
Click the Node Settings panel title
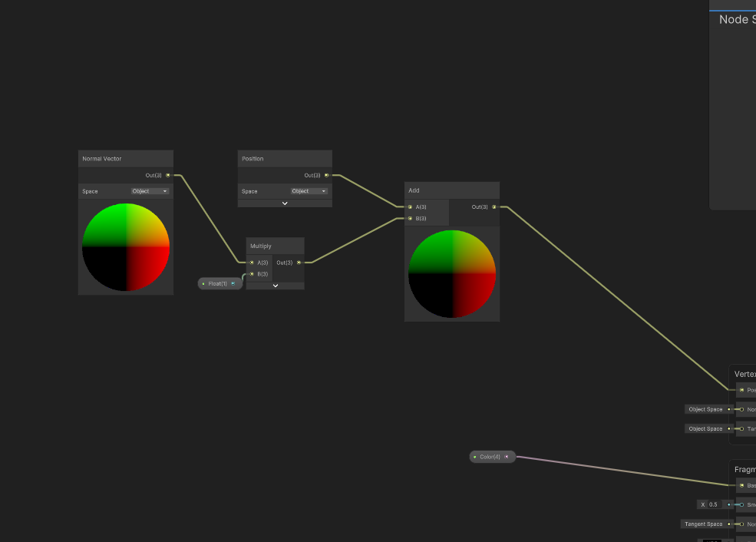pos(738,19)
